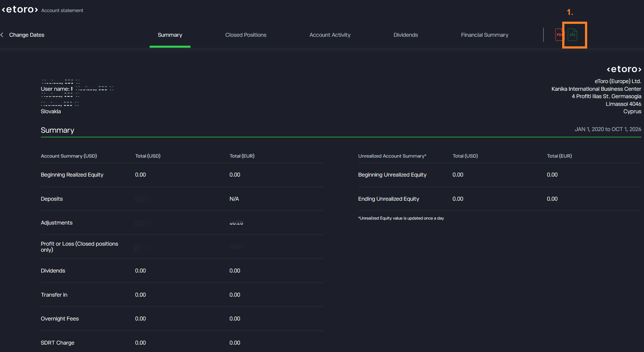
Task: Click the date range JAN 1, 2020 to OCT 1, 2026
Action: 608,129
